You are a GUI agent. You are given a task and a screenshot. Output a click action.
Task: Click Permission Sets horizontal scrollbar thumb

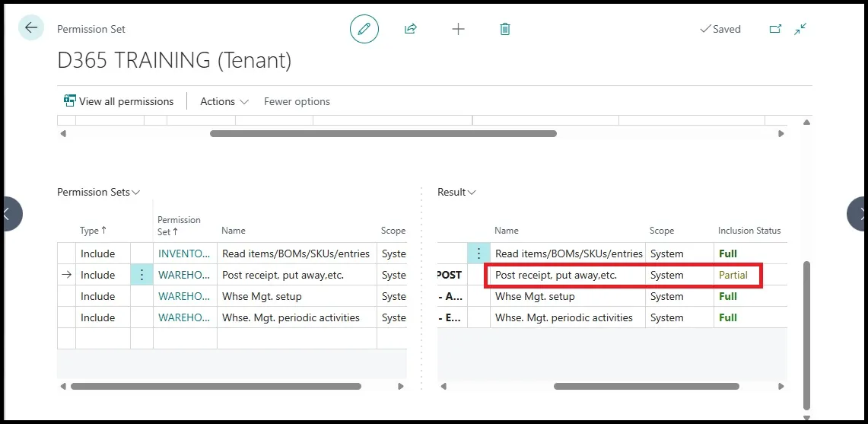click(x=216, y=386)
